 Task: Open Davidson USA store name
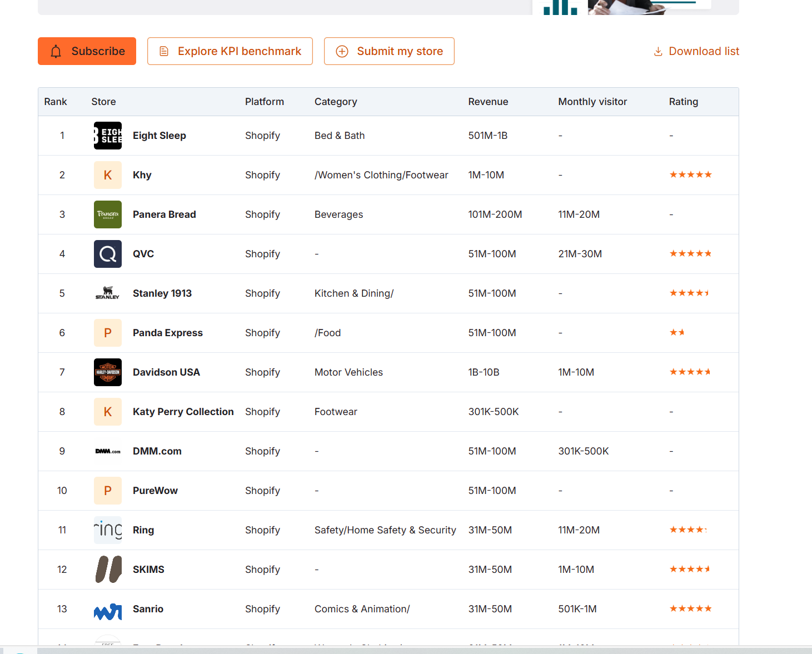point(166,372)
